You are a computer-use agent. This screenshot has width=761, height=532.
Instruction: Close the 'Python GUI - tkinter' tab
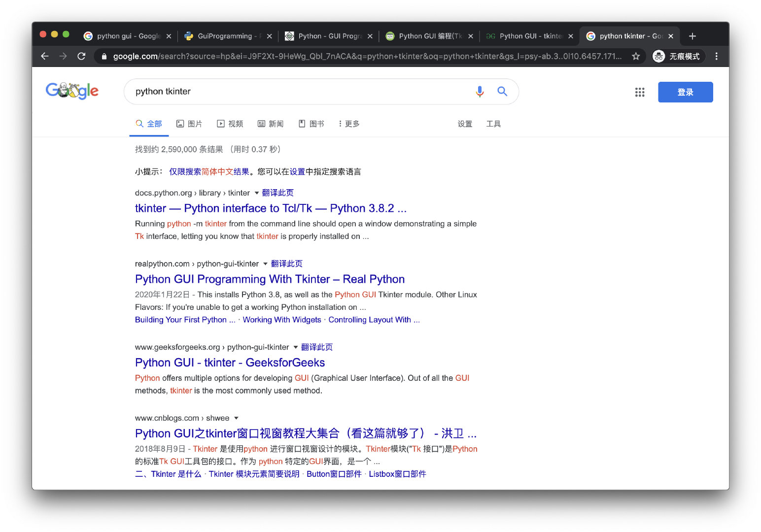[571, 36]
